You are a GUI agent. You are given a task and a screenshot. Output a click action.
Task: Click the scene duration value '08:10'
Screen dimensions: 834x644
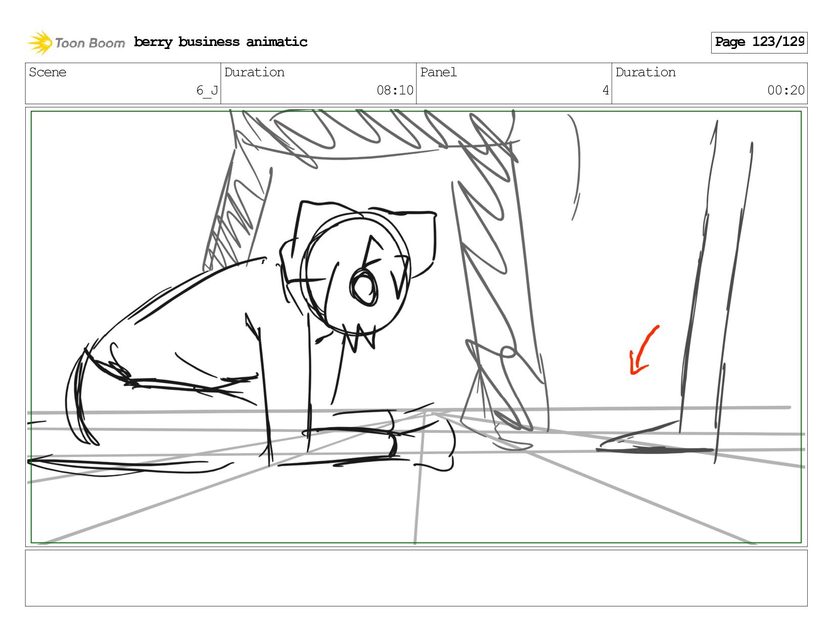click(x=395, y=90)
